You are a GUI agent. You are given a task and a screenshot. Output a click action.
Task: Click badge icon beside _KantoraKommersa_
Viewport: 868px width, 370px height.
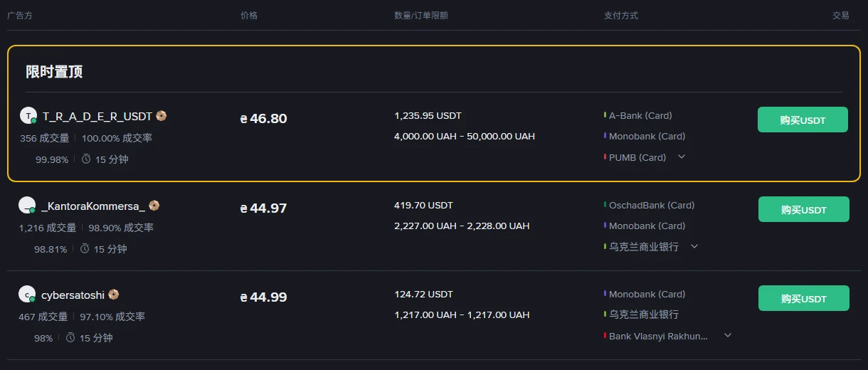click(154, 205)
